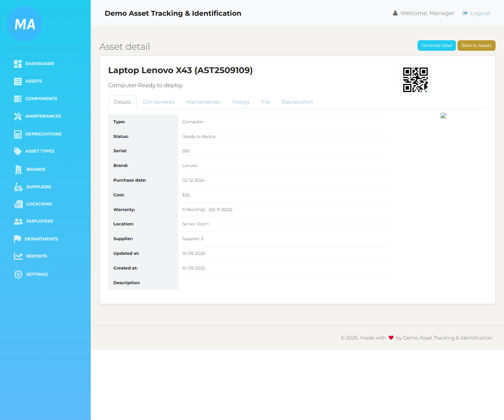Click the Maintenances tools icon
The width and height of the screenshot is (504, 420).
tap(18, 116)
